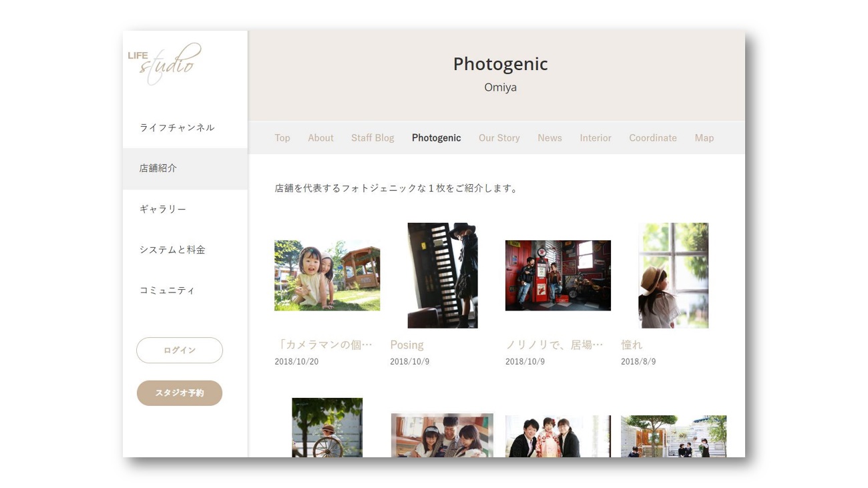
Task: Open the Posing post title link
Action: (407, 345)
